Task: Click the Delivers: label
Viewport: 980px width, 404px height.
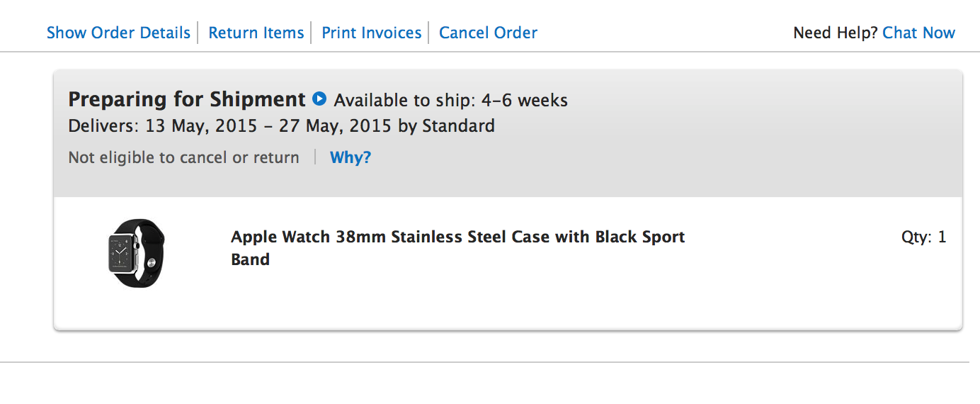Action: click(104, 126)
